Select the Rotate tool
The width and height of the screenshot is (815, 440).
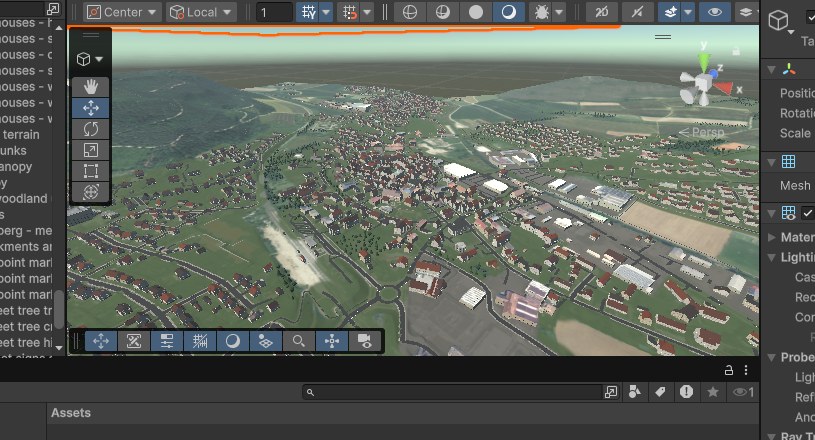click(90, 129)
